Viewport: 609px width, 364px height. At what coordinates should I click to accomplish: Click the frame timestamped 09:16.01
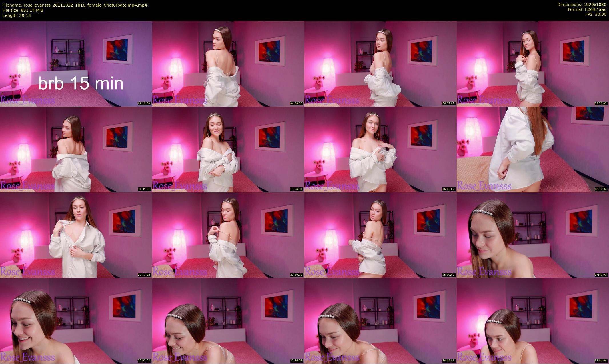click(x=533, y=63)
